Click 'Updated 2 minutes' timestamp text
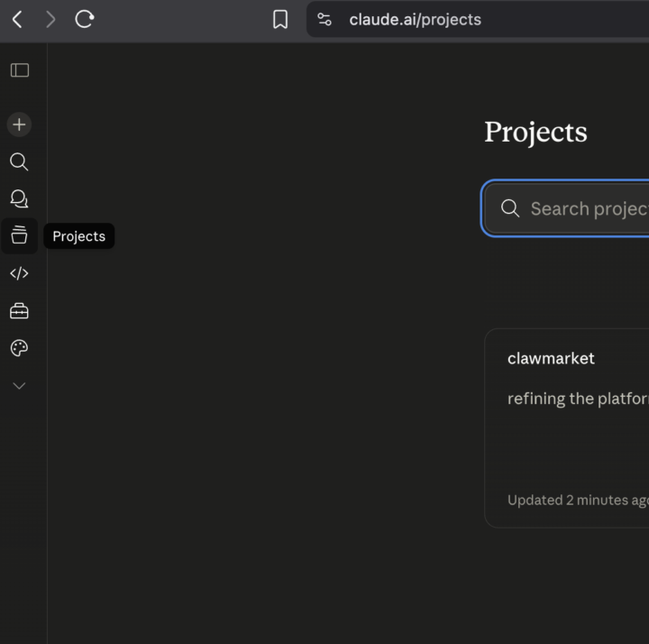This screenshot has width=649, height=644. click(x=568, y=501)
